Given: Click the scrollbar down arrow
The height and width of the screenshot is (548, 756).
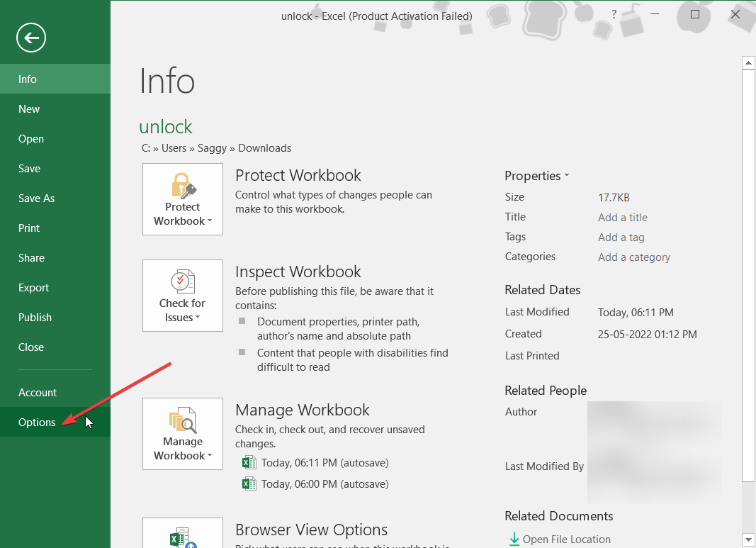Looking at the screenshot, I should [x=748, y=539].
